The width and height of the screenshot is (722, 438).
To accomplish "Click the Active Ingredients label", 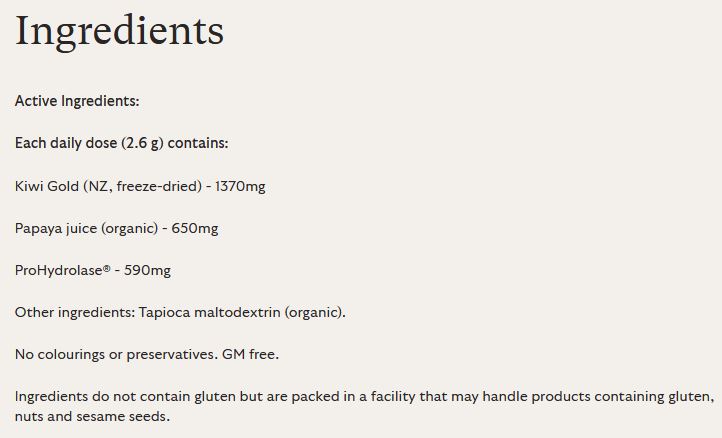I will pos(77,101).
